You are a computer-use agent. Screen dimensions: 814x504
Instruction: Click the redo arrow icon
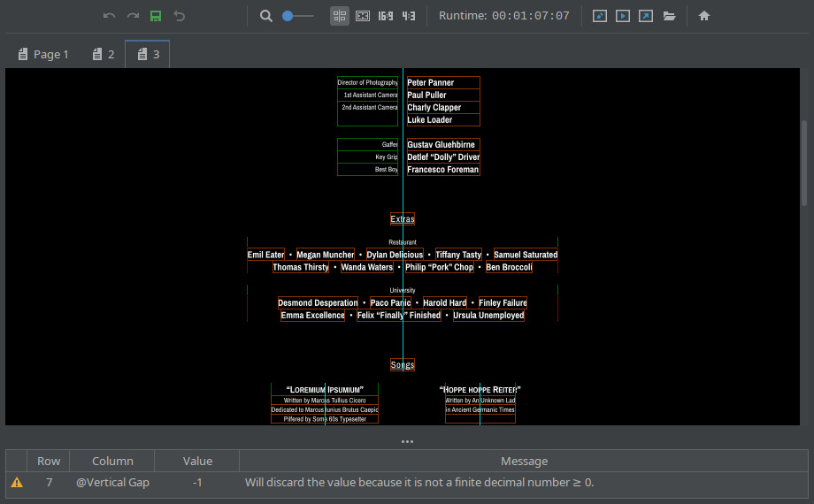[133, 16]
